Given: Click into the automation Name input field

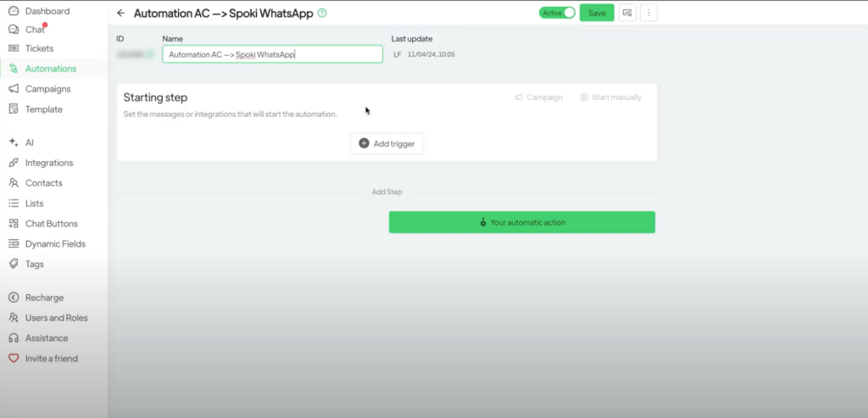Looking at the screenshot, I should pos(272,54).
